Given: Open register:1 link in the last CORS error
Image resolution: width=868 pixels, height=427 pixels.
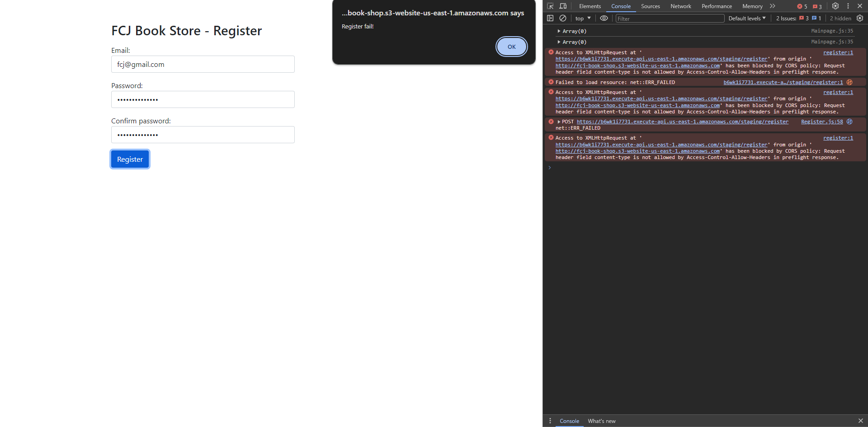Looking at the screenshot, I should (838, 138).
